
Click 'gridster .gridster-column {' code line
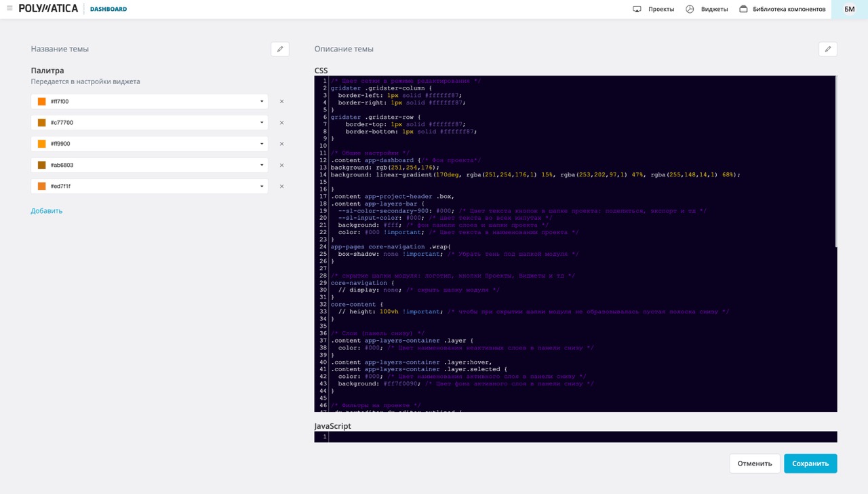[x=381, y=88]
